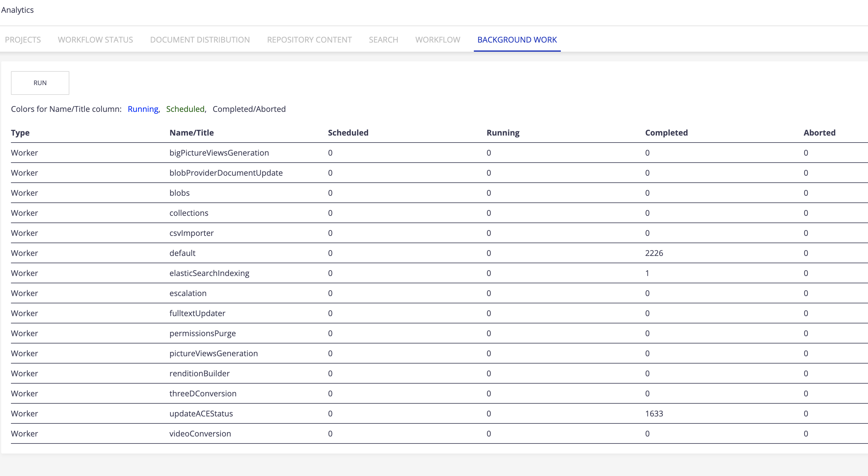868x476 pixels.
Task: Click the Completed/Aborted legend label
Action: pos(249,109)
